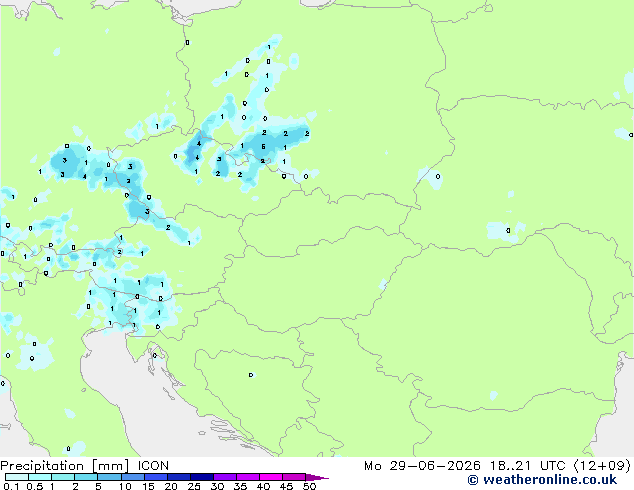
Task: Click the '50' legend scale value
Action: tap(309, 486)
